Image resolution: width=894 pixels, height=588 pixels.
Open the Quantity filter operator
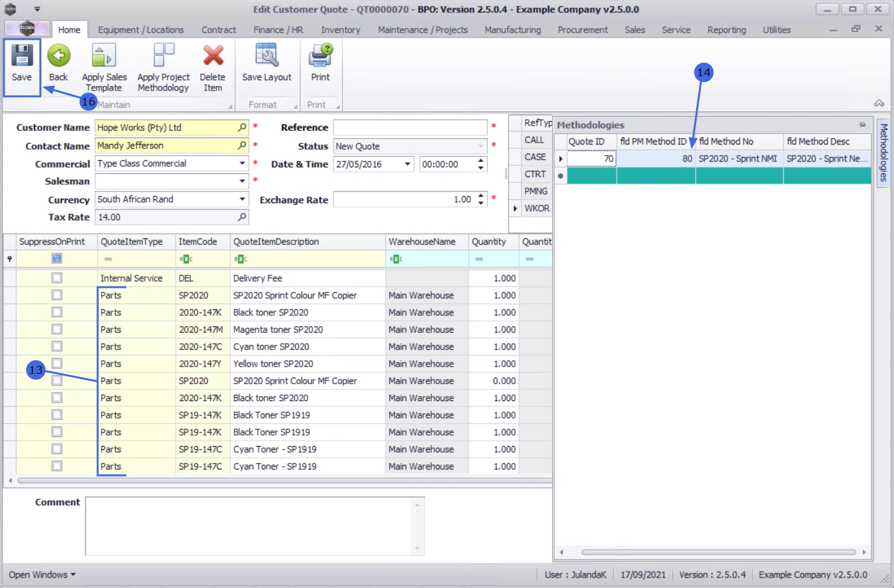(x=479, y=259)
